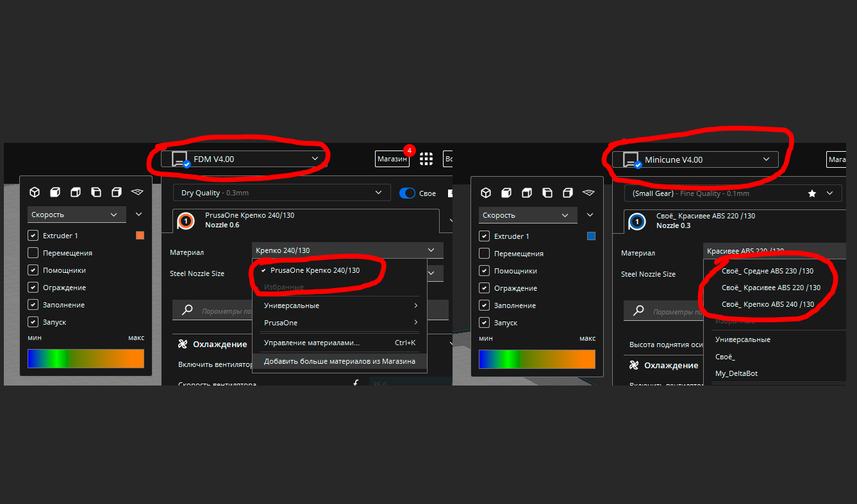Image resolution: width=857 pixels, height=504 pixels.
Task: Select Своё_ Крепко ABS 240 /130 material
Action: (x=768, y=304)
